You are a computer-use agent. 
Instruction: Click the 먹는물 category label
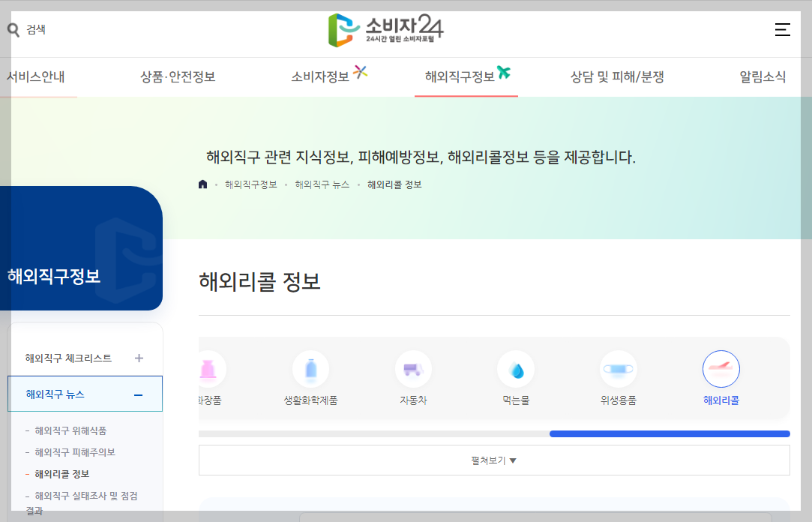click(516, 400)
